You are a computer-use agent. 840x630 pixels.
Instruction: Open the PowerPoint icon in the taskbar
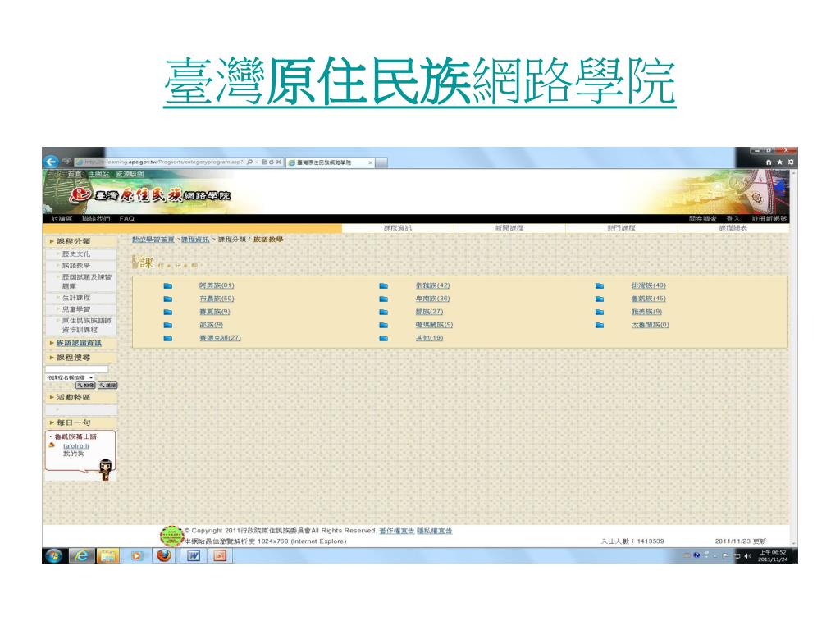[220, 555]
